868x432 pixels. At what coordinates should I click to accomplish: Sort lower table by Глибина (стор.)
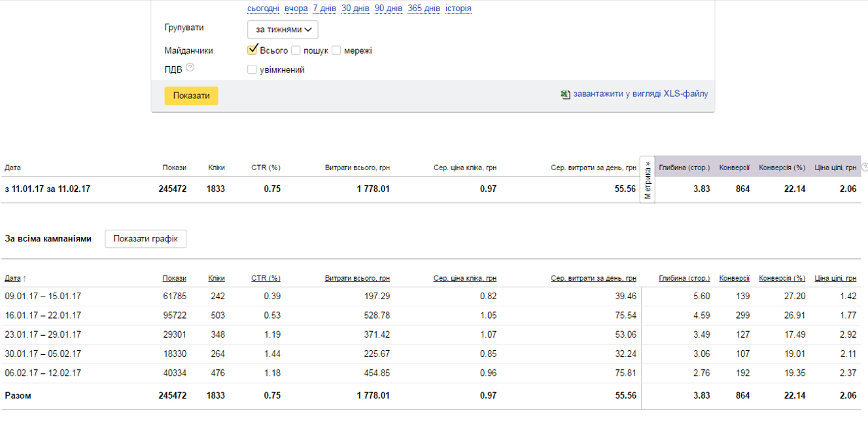684,278
